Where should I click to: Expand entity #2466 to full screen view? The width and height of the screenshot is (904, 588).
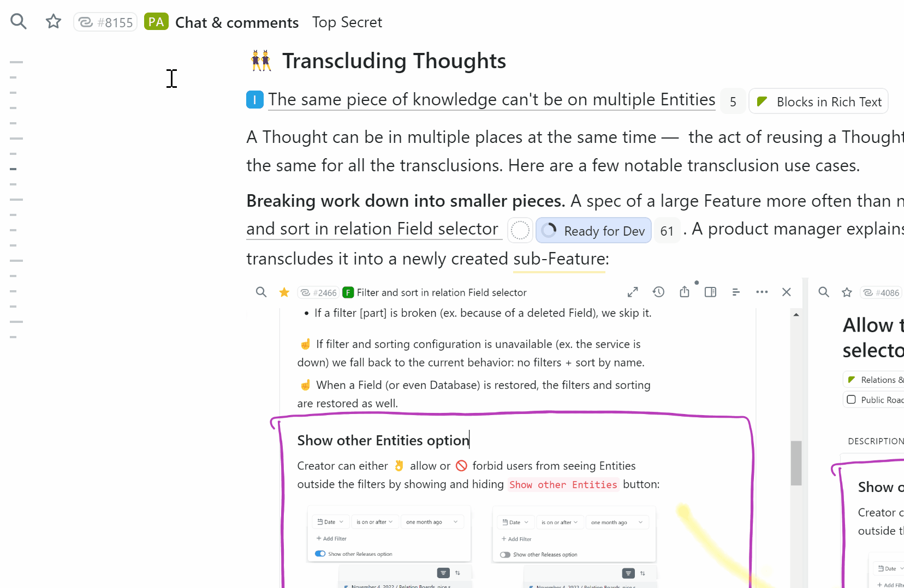coord(633,292)
